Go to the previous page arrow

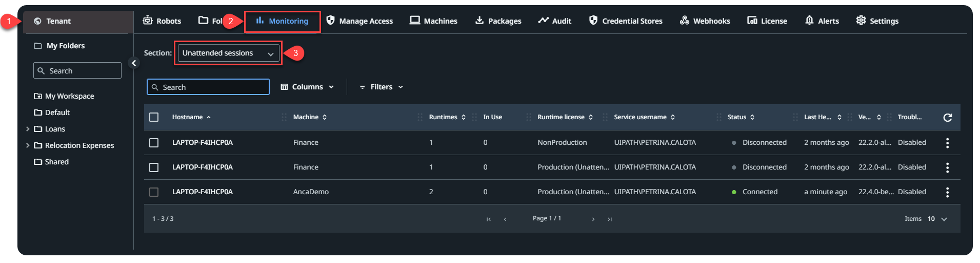click(x=505, y=219)
